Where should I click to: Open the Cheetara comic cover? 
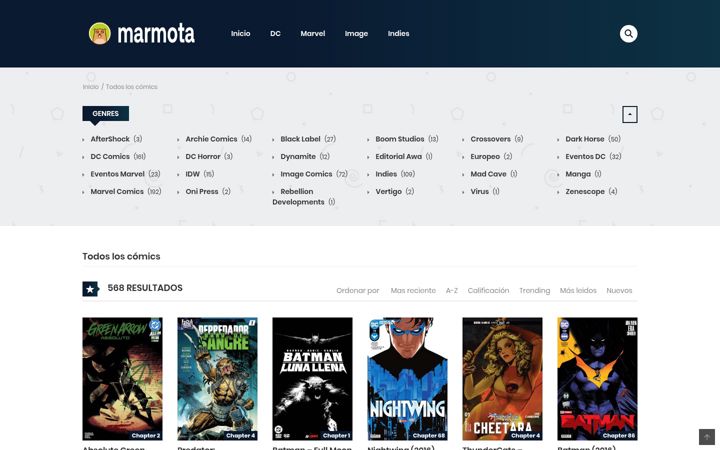[x=502, y=378]
